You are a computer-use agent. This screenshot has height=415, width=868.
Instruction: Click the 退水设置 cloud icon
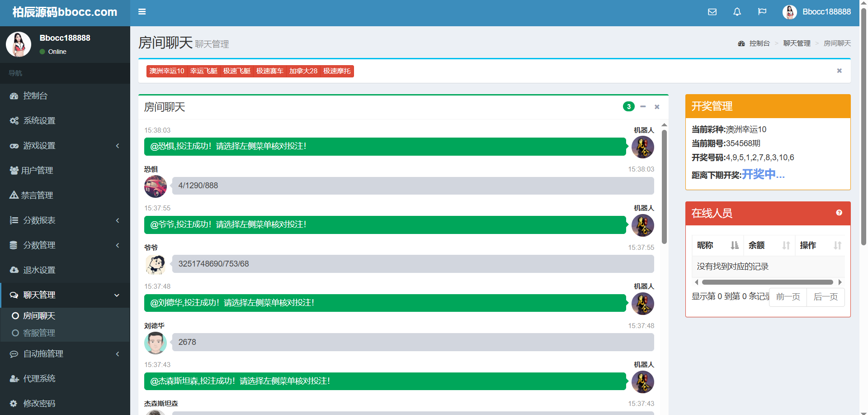(14, 270)
